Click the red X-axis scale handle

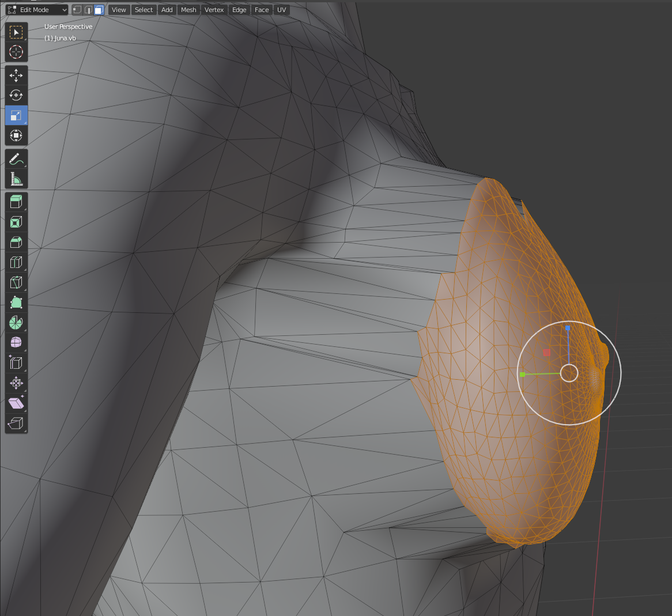point(546,353)
